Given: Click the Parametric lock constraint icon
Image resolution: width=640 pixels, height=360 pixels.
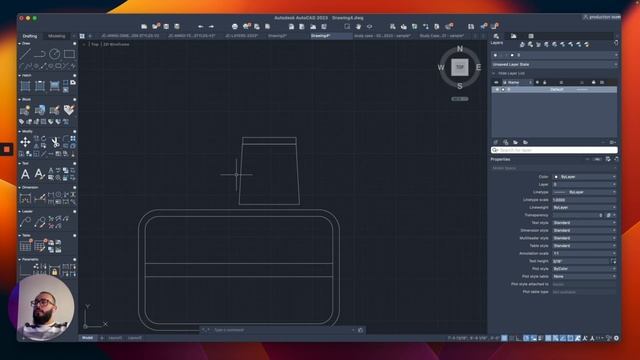Looking at the screenshot, I should (x=54, y=271).
